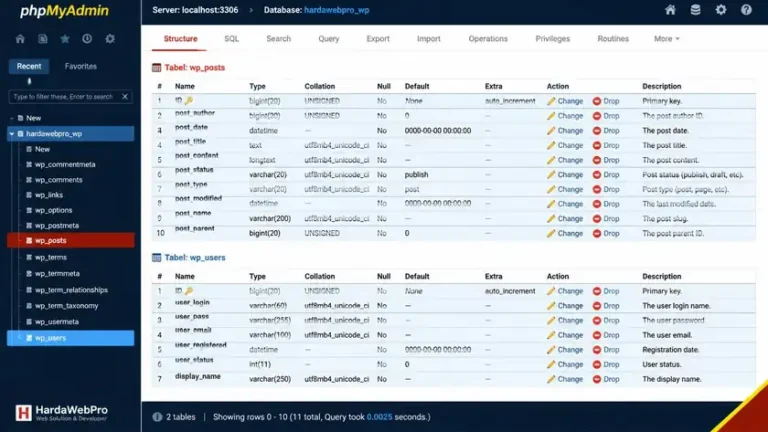Click Change link for post_status

pyautogui.click(x=570, y=175)
